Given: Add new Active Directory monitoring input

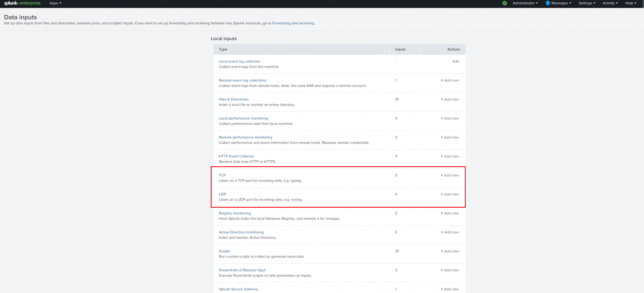Looking at the screenshot, I should coord(450,232).
